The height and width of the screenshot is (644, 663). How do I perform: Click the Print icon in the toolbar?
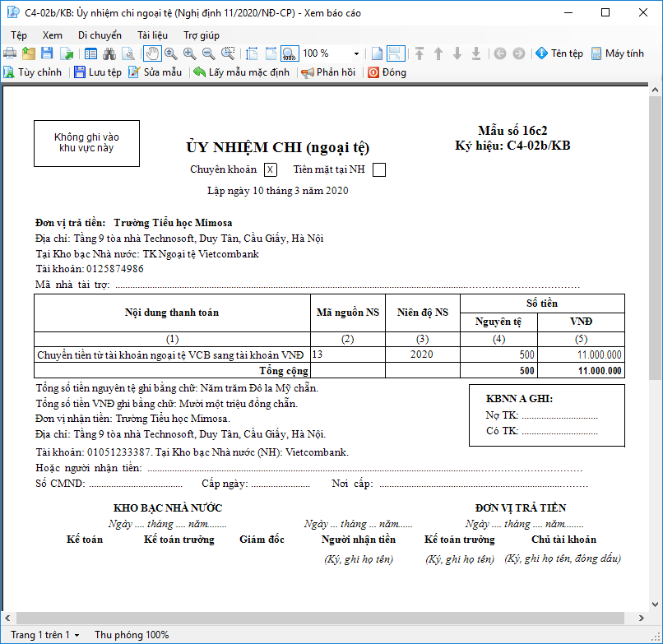click(10, 53)
